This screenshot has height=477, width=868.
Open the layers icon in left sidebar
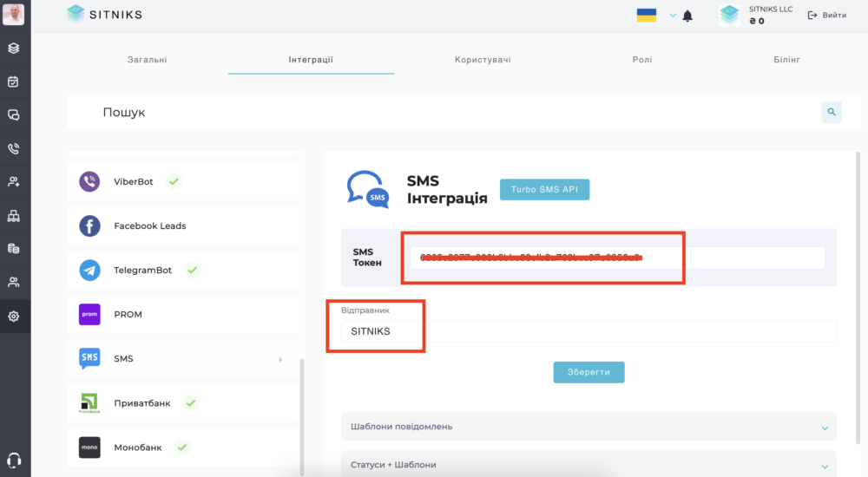pyautogui.click(x=14, y=49)
